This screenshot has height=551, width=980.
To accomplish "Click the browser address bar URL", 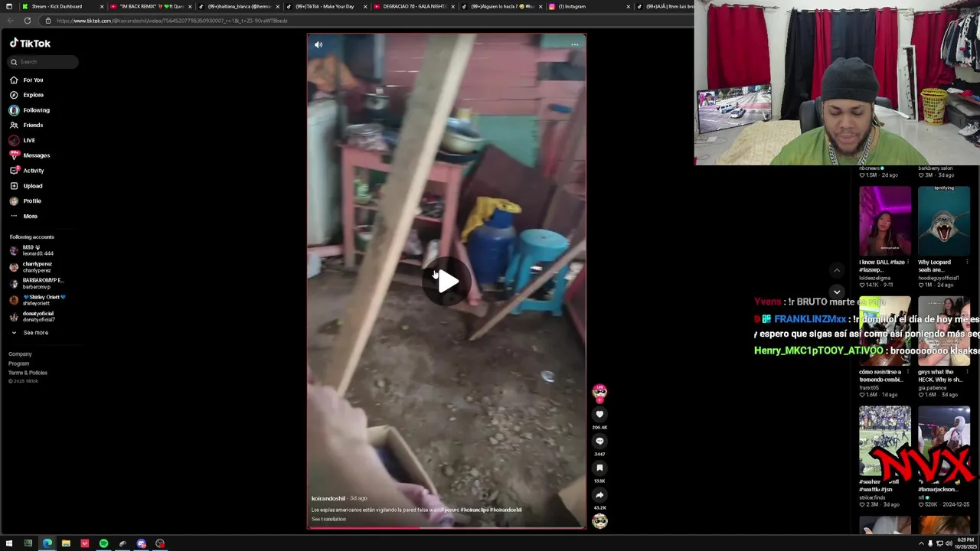I will pos(172,21).
